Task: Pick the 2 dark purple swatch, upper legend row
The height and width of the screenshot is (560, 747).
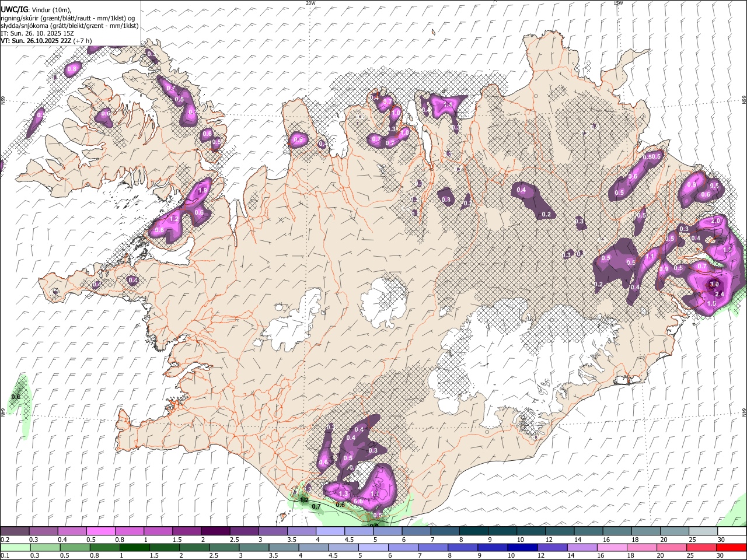Action: (x=215, y=531)
